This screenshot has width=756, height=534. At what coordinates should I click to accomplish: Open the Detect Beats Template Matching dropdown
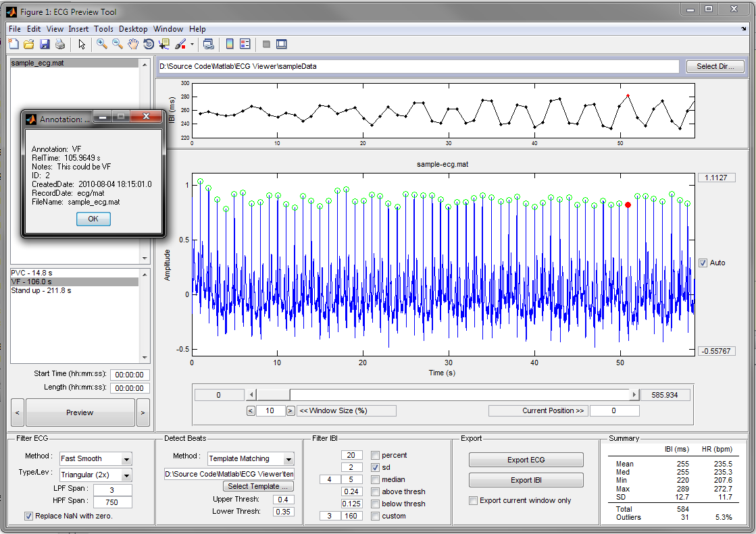[x=251, y=458]
